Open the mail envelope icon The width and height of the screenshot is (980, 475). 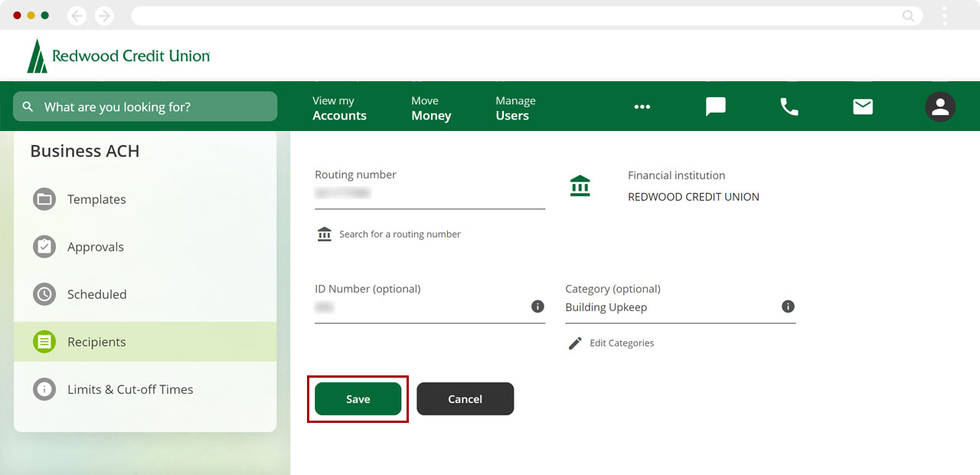pyautogui.click(x=863, y=107)
